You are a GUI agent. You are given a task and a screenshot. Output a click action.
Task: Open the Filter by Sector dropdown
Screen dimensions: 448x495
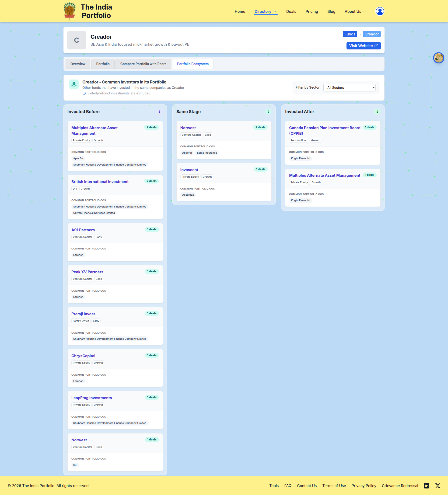tap(349, 88)
